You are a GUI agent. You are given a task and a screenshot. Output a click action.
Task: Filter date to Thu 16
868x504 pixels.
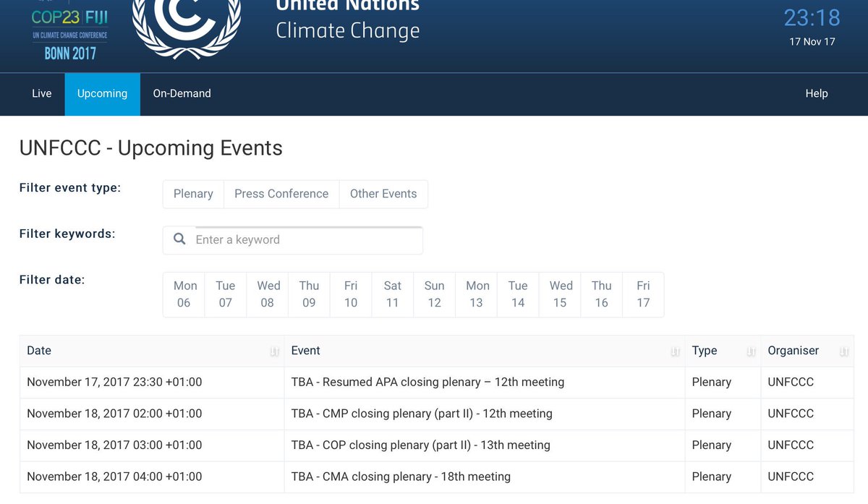coord(602,294)
